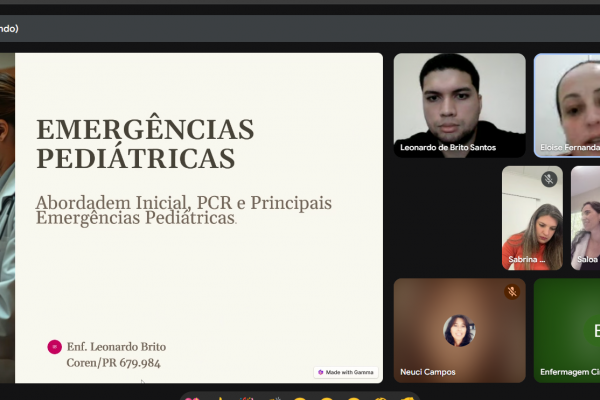The image size is (600, 400).
Task: Click the Enf. Leonardo Brito author text
Action: [x=116, y=346]
